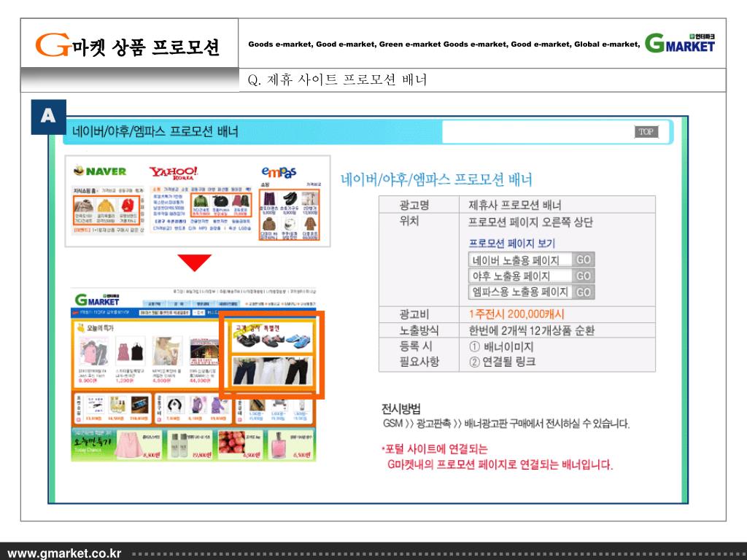Screen dimensions: 747x560
Task: Click the 오늘의 특가 section heading
Action: [x=96, y=328]
